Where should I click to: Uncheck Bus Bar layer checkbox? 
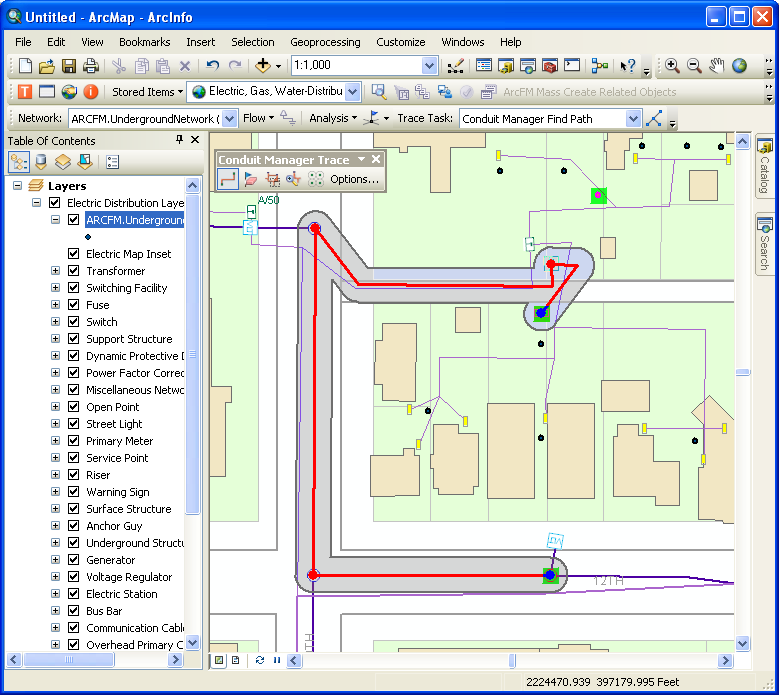(x=74, y=611)
